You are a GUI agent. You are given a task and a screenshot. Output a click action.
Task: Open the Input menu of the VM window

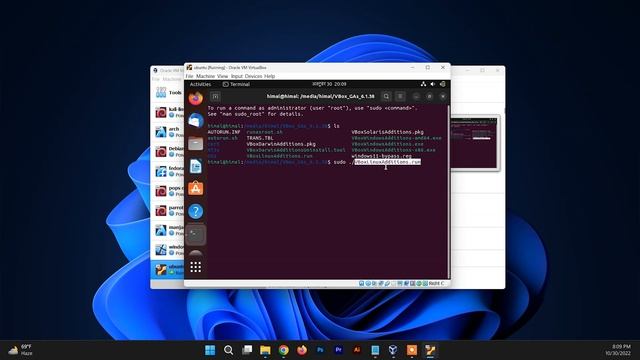237,76
